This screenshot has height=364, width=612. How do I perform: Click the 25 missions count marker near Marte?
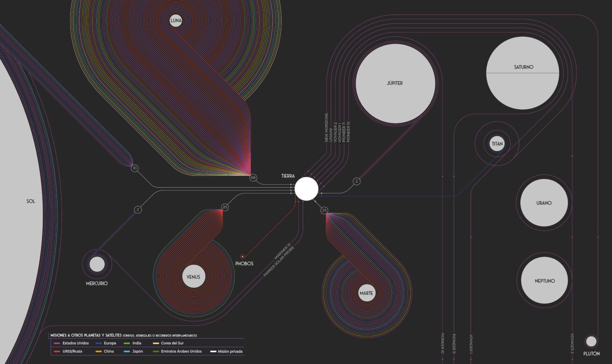click(x=325, y=211)
